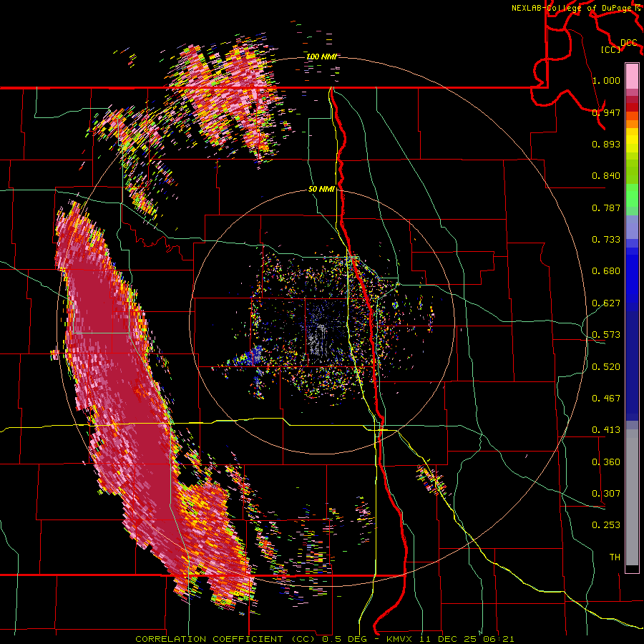Viewport: 644px width, 644px height.
Task: Click the '1.000' color scale value
Action: (x=606, y=80)
